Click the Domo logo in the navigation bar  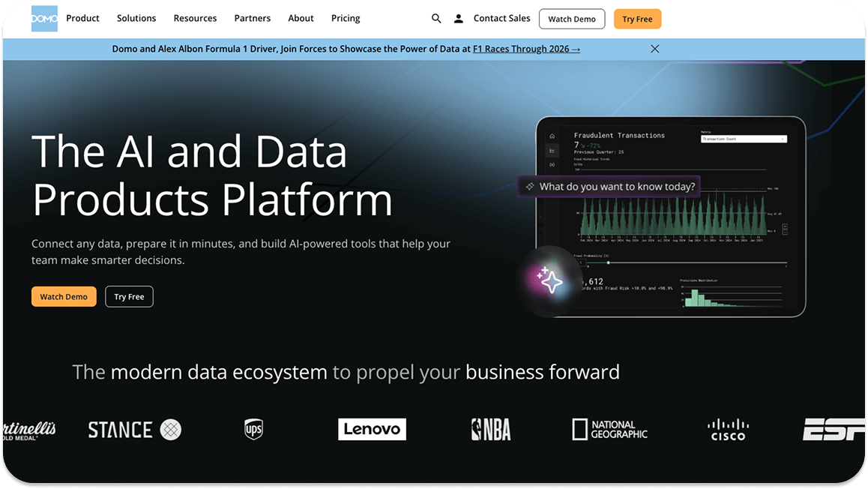43,18
